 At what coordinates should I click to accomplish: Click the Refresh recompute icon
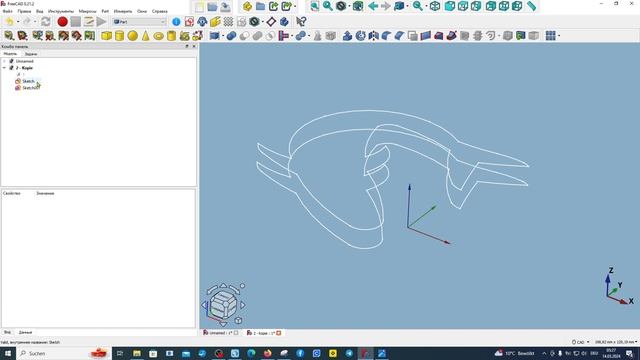pos(46,22)
